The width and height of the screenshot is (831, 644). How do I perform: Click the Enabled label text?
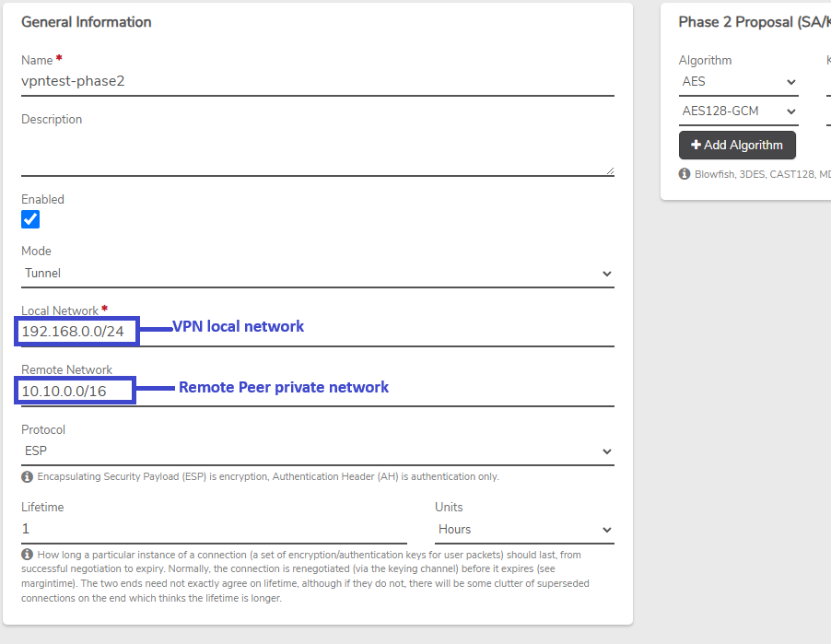(43, 199)
